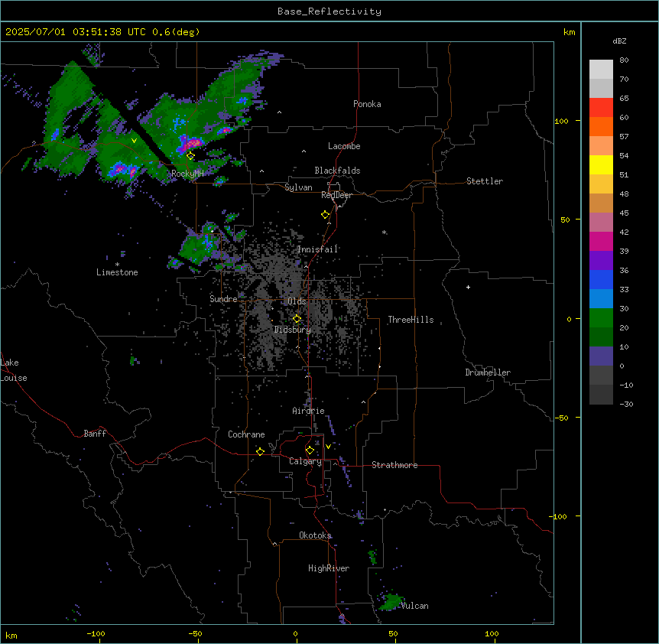Click the Banff label
Image resolution: width=659 pixels, height=644 pixels.
95,434
